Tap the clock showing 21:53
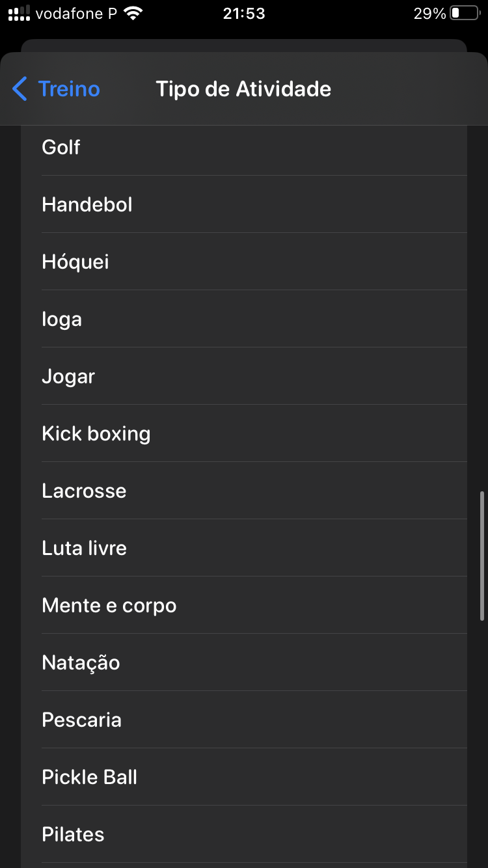 [x=244, y=13]
